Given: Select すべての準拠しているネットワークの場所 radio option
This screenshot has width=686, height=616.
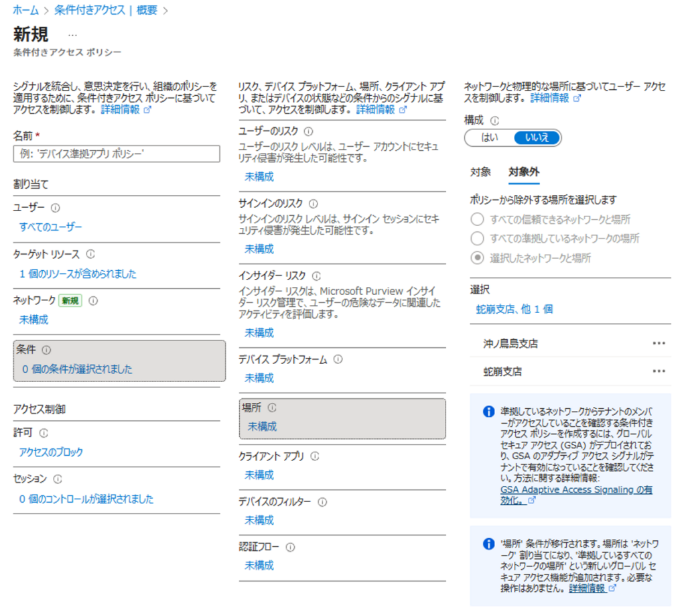Looking at the screenshot, I should coord(477,239).
